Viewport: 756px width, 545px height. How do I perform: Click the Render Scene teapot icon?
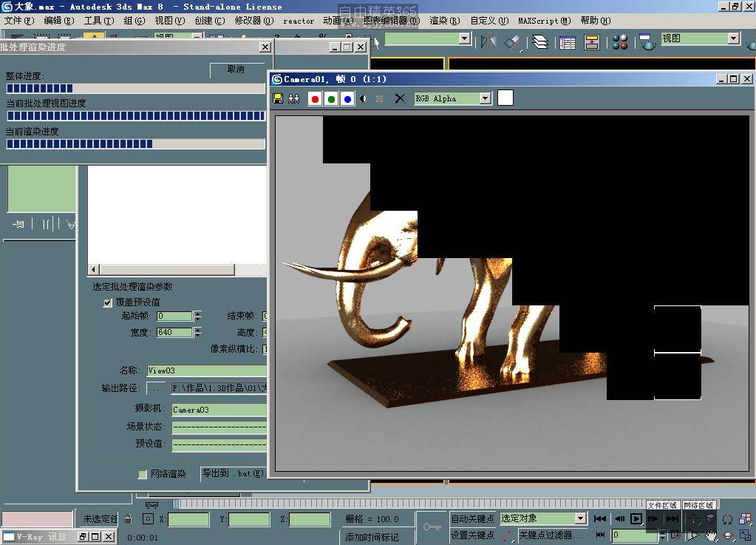point(647,42)
